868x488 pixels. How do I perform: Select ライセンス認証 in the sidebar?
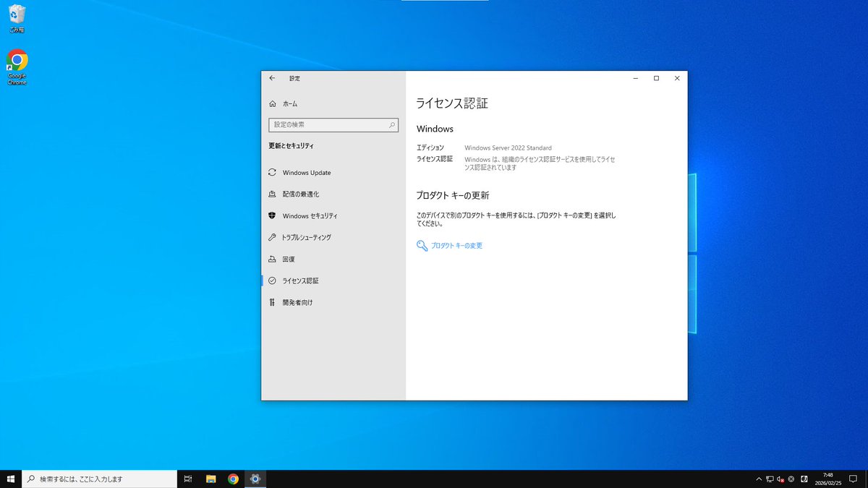(333, 281)
